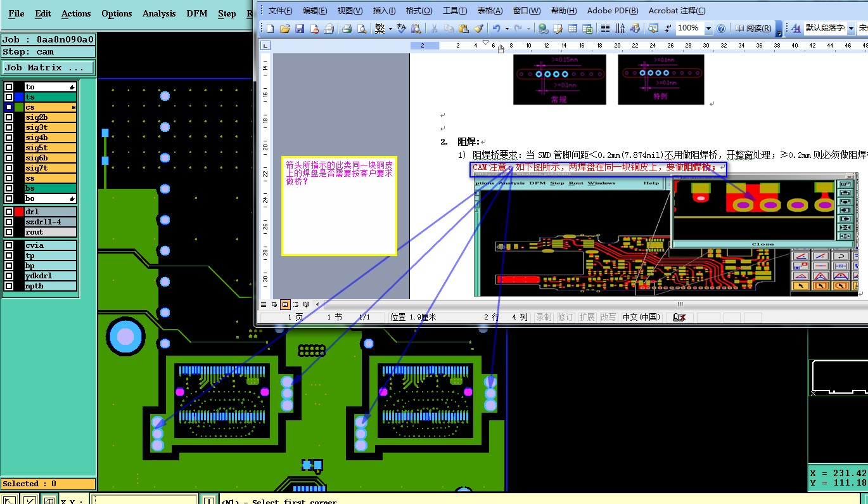Open the Analysis menu in Genesis

tap(159, 13)
